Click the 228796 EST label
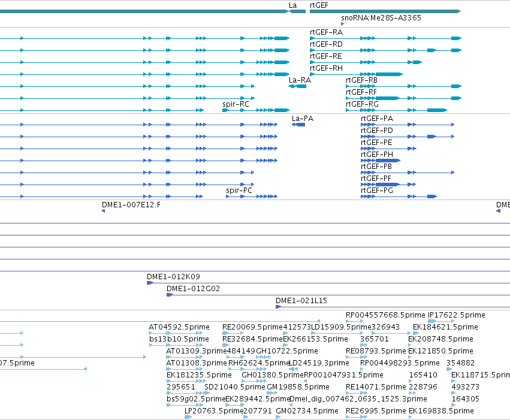 click(423, 388)
